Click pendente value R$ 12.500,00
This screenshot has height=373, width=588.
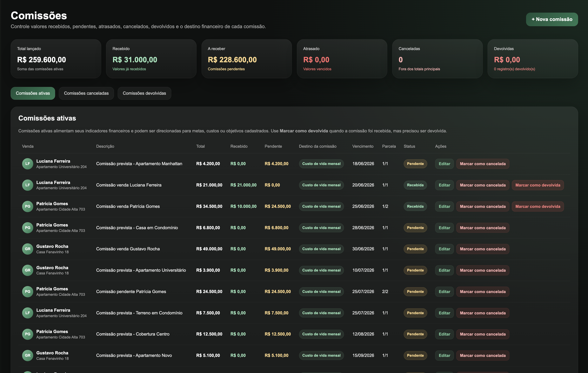click(x=277, y=334)
